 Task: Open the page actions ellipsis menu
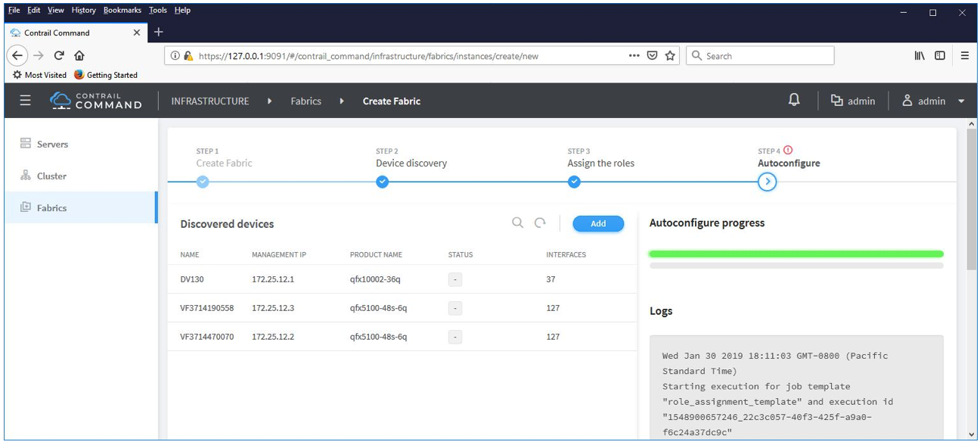click(x=634, y=56)
